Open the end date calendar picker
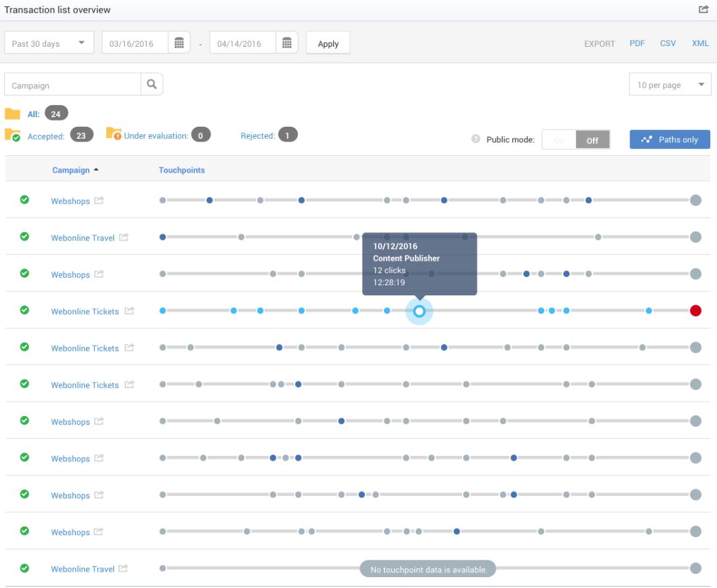Image resolution: width=717 pixels, height=588 pixels. [287, 43]
